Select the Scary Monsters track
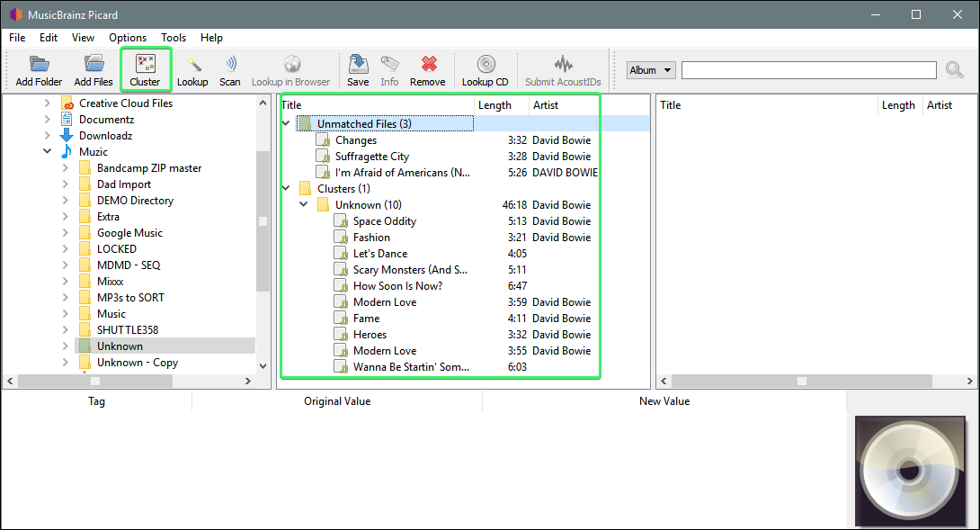 [410, 270]
